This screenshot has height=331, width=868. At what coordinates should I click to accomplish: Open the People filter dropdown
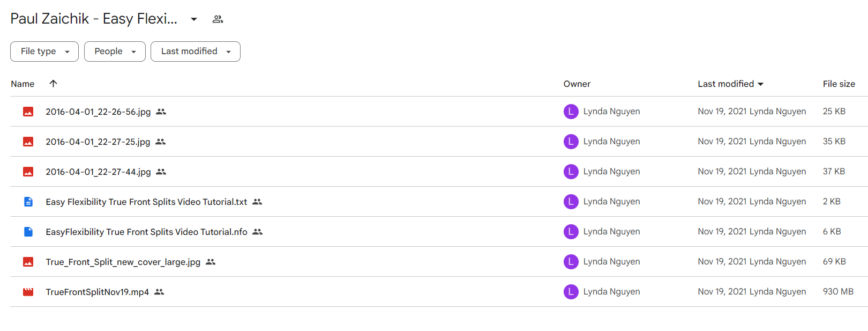(x=115, y=52)
